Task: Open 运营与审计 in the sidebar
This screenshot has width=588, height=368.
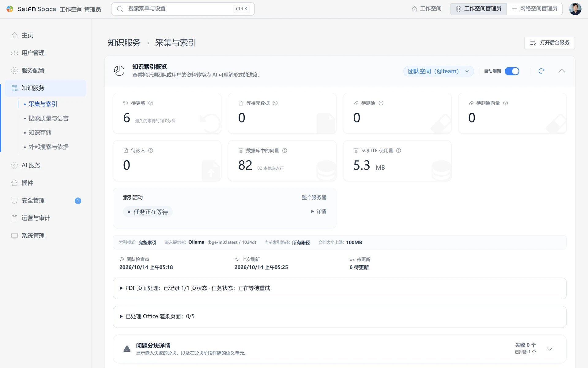Action: coord(45,218)
